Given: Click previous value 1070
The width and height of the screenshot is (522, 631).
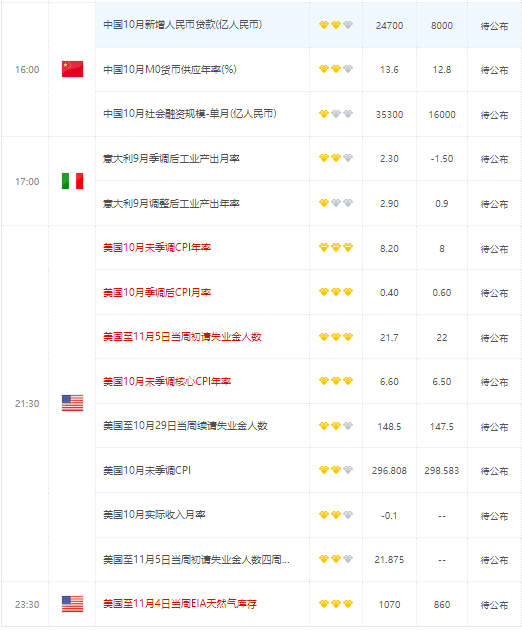Looking at the screenshot, I should (x=389, y=604).
